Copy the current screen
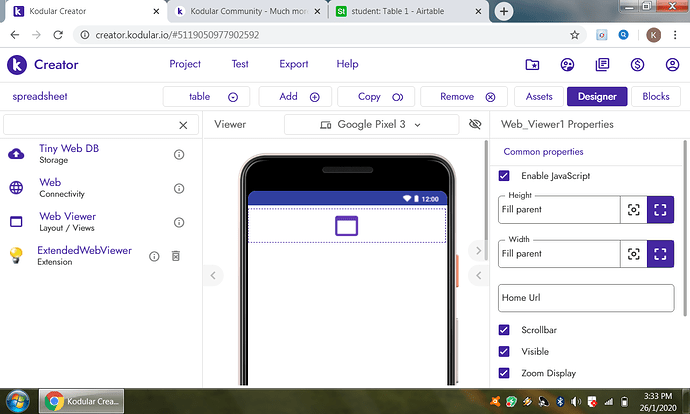The image size is (690, 414). click(x=376, y=97)
